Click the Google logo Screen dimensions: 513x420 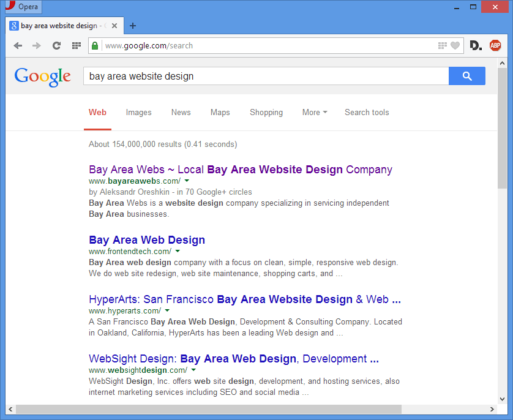(x=42, y=77)
